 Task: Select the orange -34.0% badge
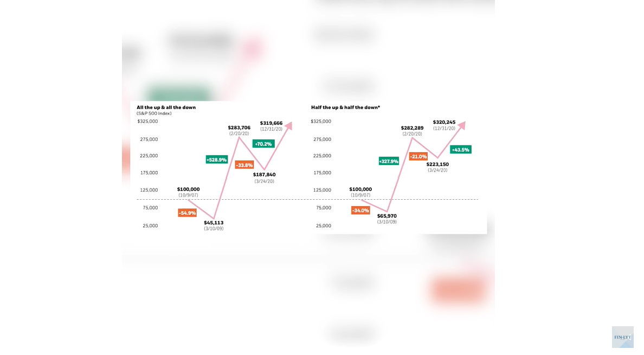tap(360, 210)
